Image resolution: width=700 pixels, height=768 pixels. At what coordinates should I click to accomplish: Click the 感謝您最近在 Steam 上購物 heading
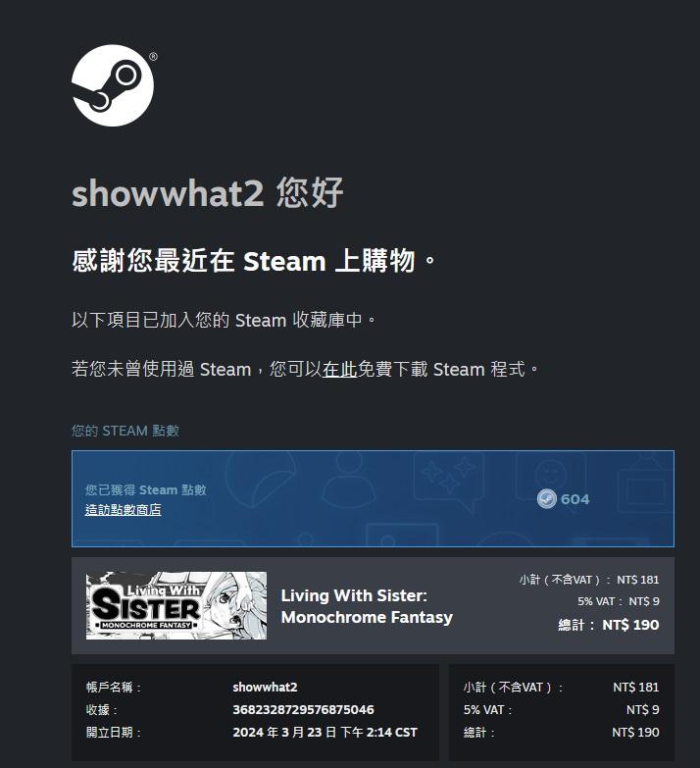(254, 261)
